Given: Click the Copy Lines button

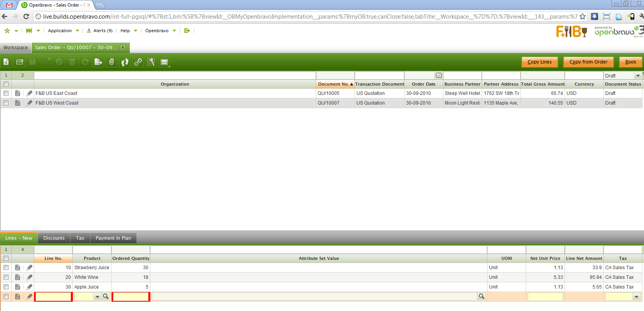Looking at the screenshot, I should pos(540,62).
